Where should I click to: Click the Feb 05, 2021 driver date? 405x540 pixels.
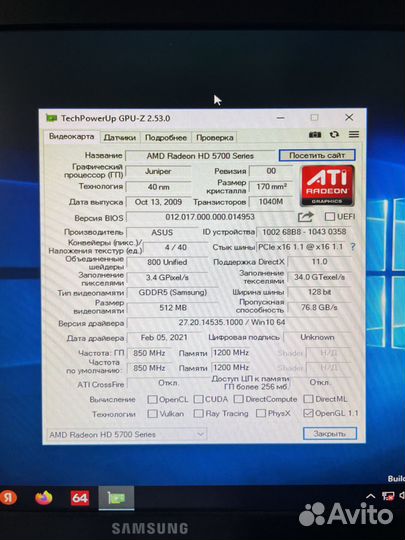point(165,338)
